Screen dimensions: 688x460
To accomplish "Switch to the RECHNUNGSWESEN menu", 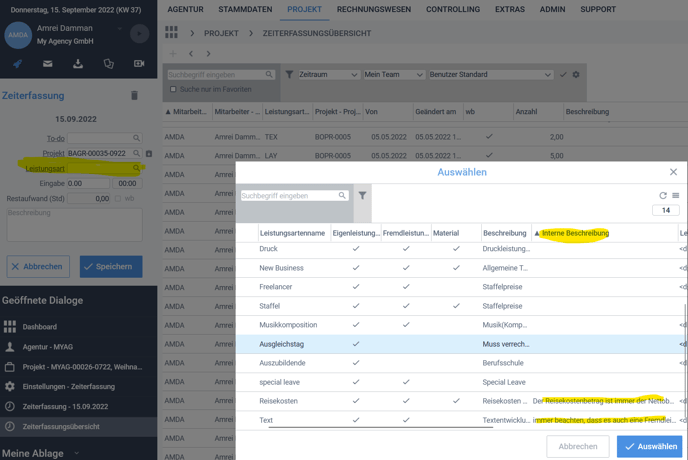I will [373, 10].
